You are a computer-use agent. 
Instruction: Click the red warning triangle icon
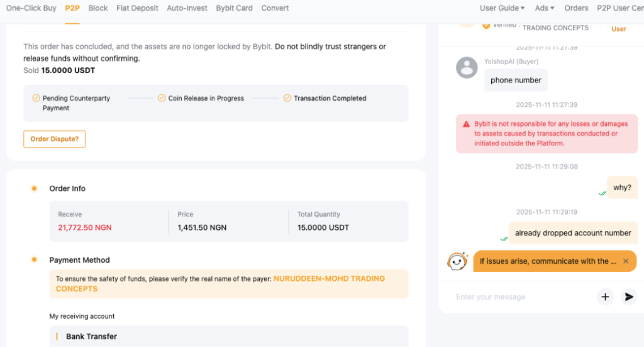pos(466,124)
